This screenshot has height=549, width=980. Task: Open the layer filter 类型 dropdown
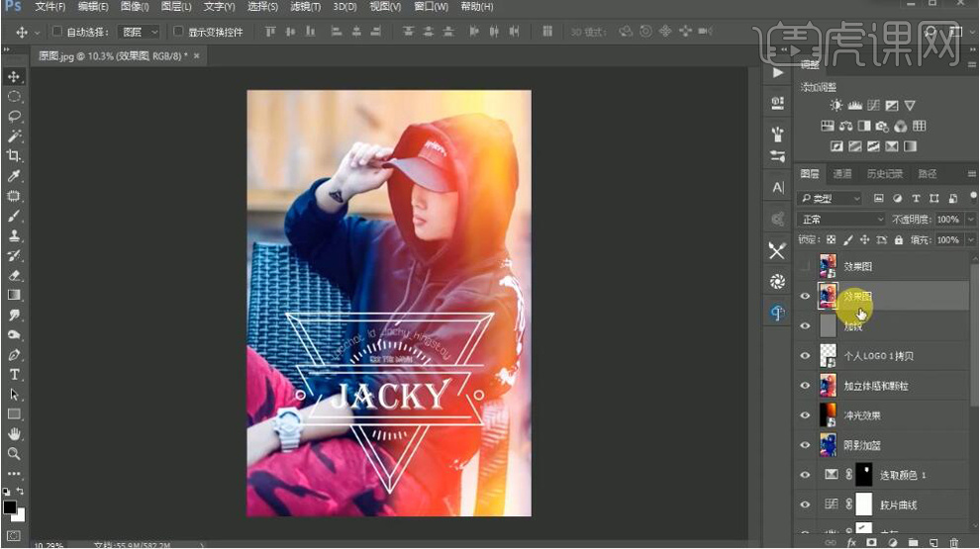tap(830, 199)
